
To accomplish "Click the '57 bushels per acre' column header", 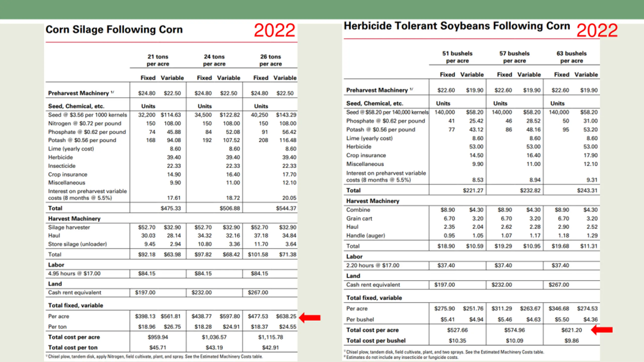I will click(514, 57).
